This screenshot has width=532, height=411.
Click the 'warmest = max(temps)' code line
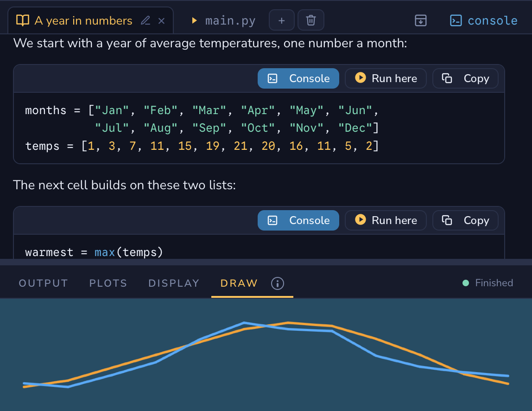tap(94, 252)
